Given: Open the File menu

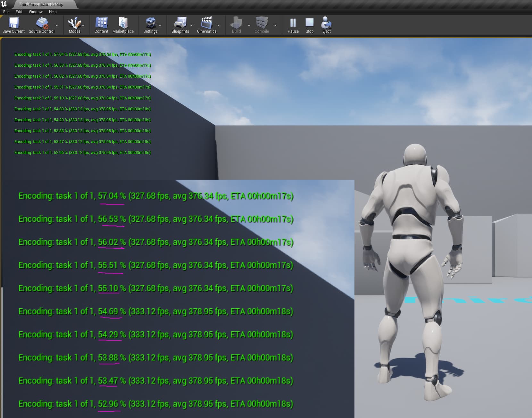Looking at the screenshot, I should pyautogui.click(x=6, y=12).
